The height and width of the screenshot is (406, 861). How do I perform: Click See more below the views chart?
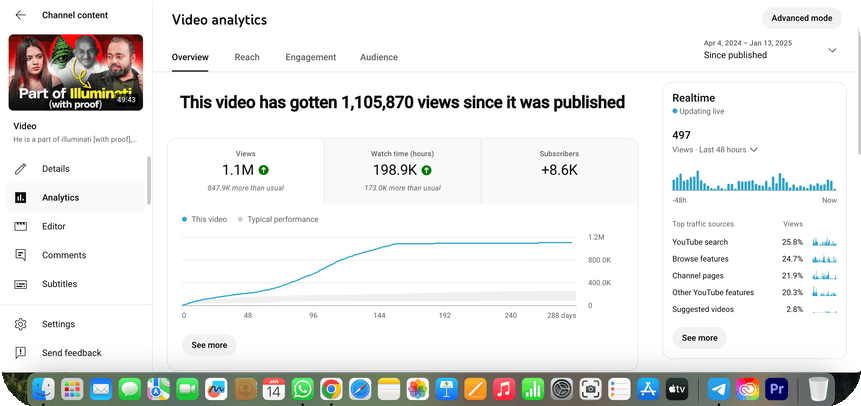coord(209,345)
